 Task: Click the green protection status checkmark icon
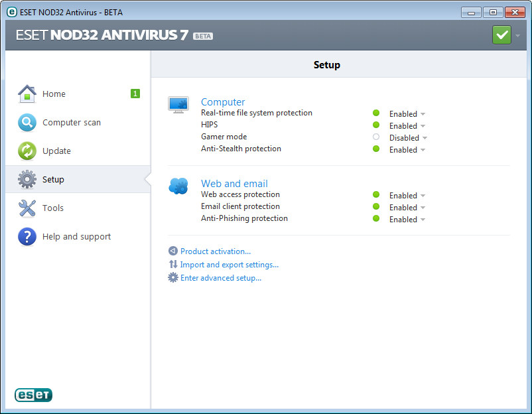[x=501, y=35]
